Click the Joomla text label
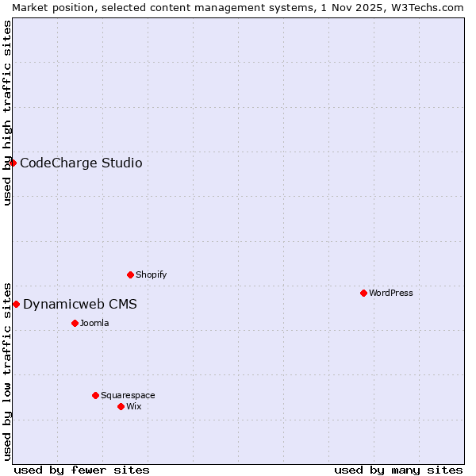The height and width of the screenshot is (476, 476). (94, 324)
